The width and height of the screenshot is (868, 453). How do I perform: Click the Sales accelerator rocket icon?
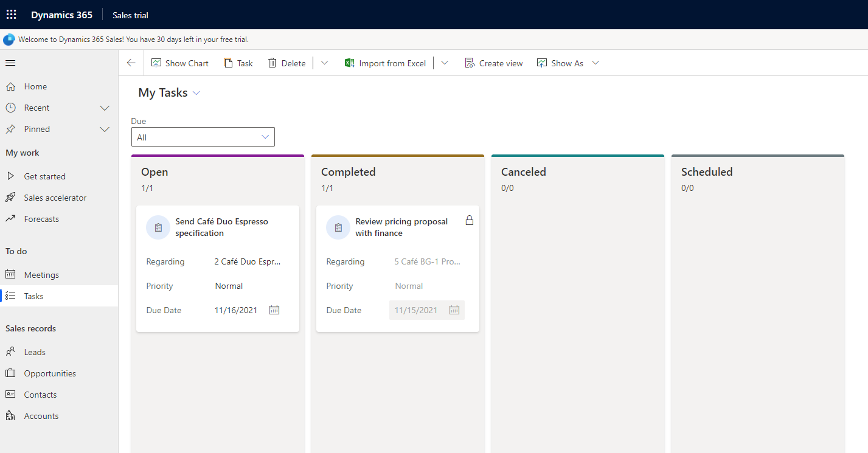coord(10,198)
